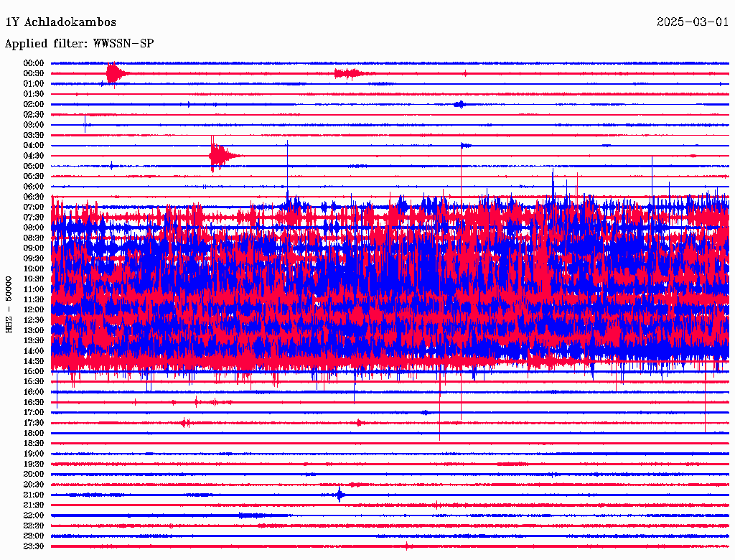Click the 19:00 time label
The width and height of the screenshot is (735, 560).
[34, 454]
